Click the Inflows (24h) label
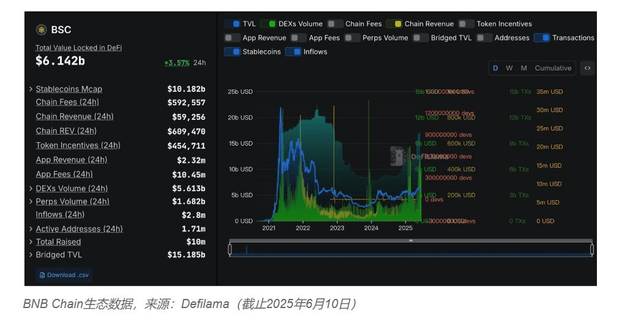 [60, 214]
